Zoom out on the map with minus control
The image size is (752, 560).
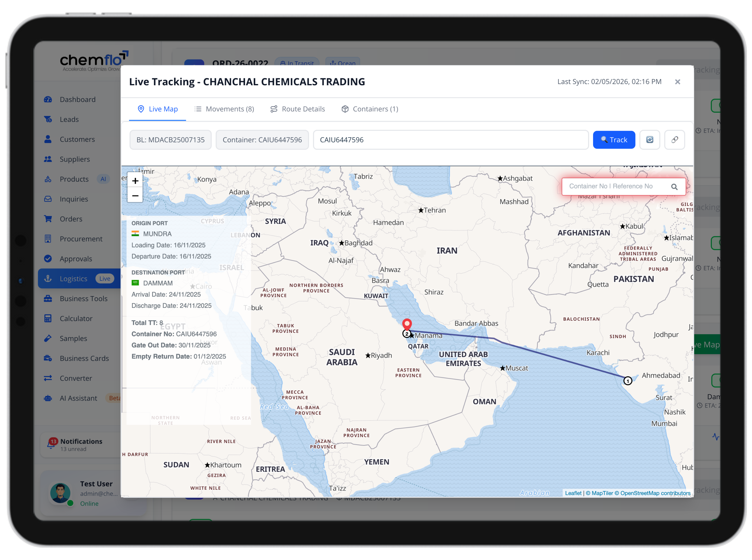[135, 196]
